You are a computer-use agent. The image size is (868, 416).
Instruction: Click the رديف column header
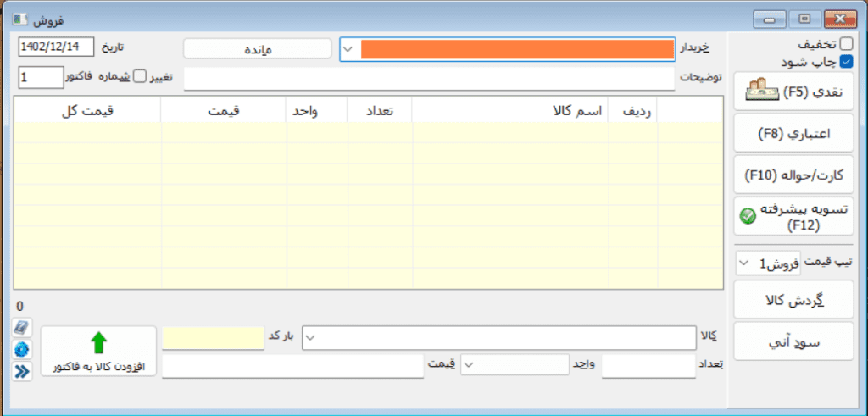pyautogui.click(x=632, y=110)
